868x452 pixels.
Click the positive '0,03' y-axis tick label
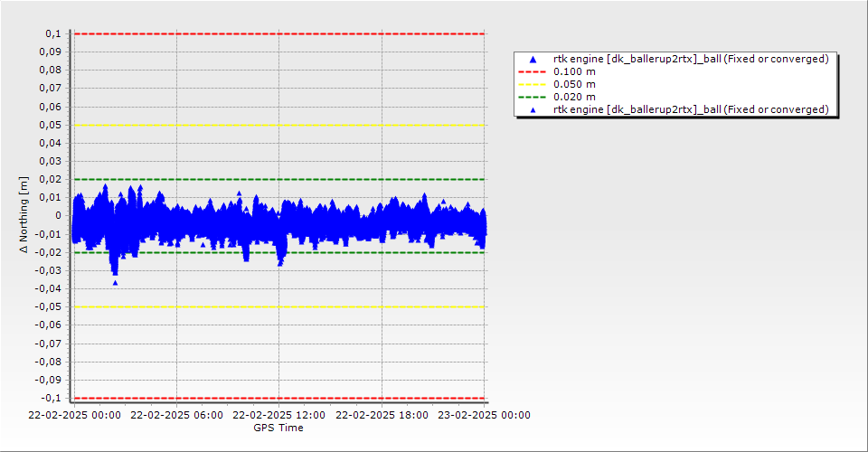51,162
